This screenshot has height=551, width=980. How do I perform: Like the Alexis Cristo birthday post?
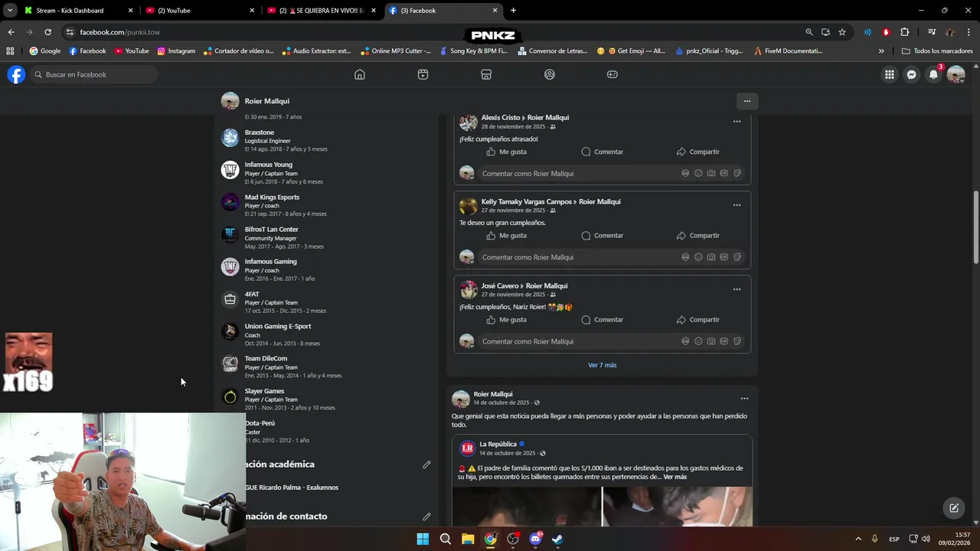point(506,152)
